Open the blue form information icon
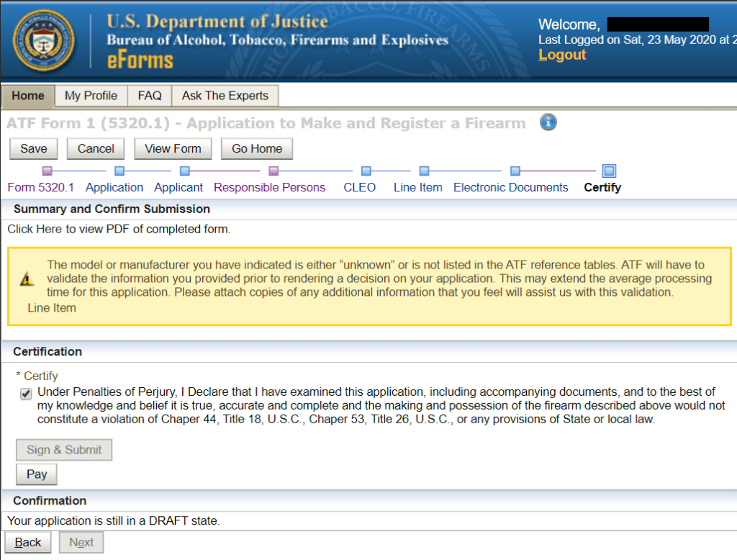The image size is (737, 560). click(548, 122)
